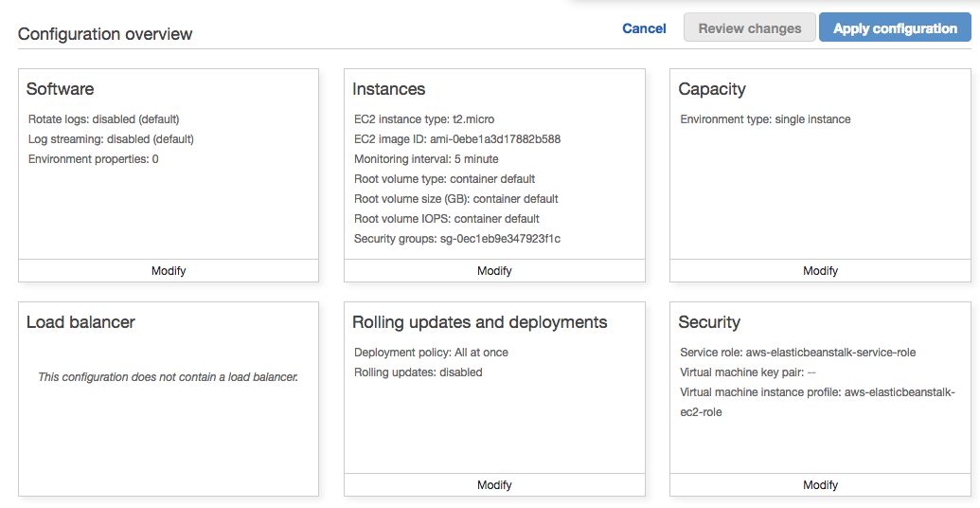Click the Apply configuration button
Screen dimensions: 980x508
tap(895, 28)
